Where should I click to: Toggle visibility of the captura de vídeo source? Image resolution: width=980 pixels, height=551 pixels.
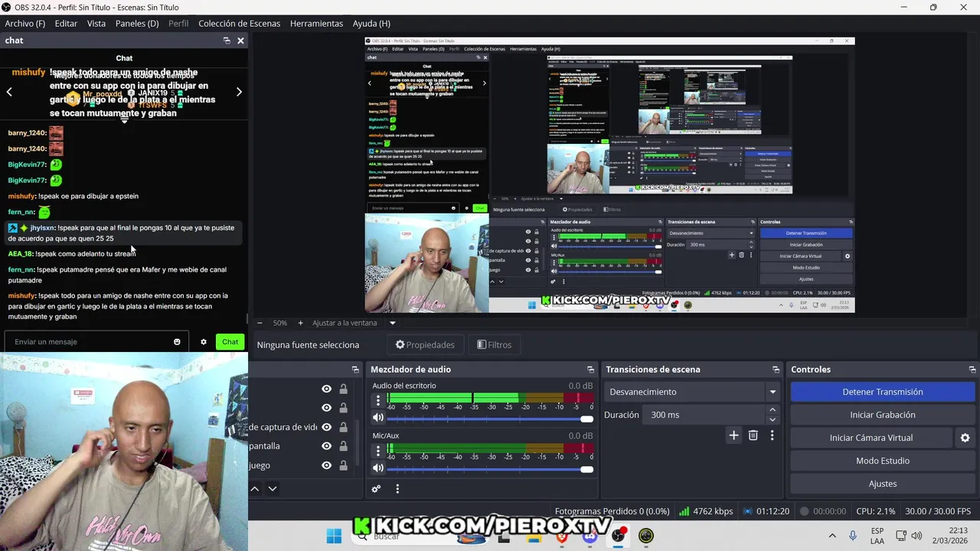[326, 427]
